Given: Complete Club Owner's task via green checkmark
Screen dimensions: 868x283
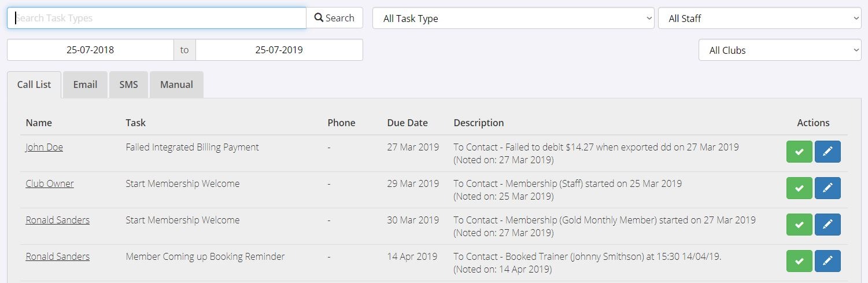Looking at the screenshot, I should tap(799, 188).
